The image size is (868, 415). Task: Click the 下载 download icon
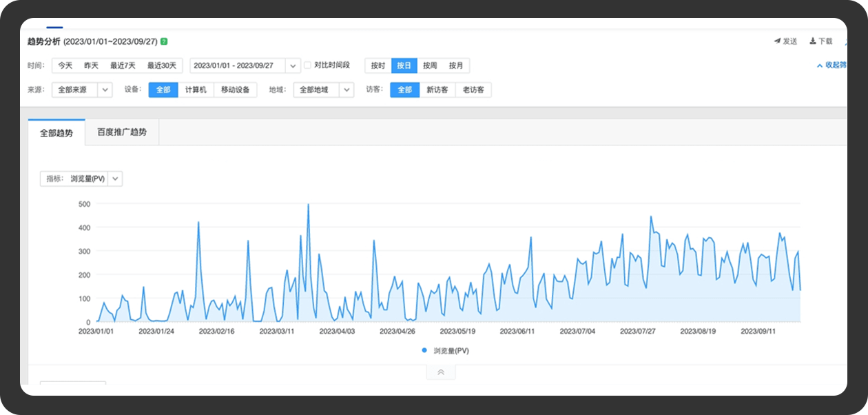click(x=813, y=41)
